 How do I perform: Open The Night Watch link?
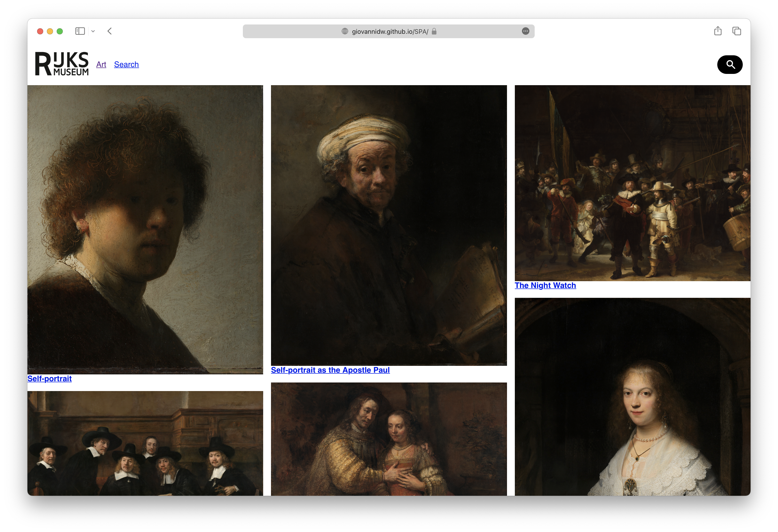tap(545, 285)
